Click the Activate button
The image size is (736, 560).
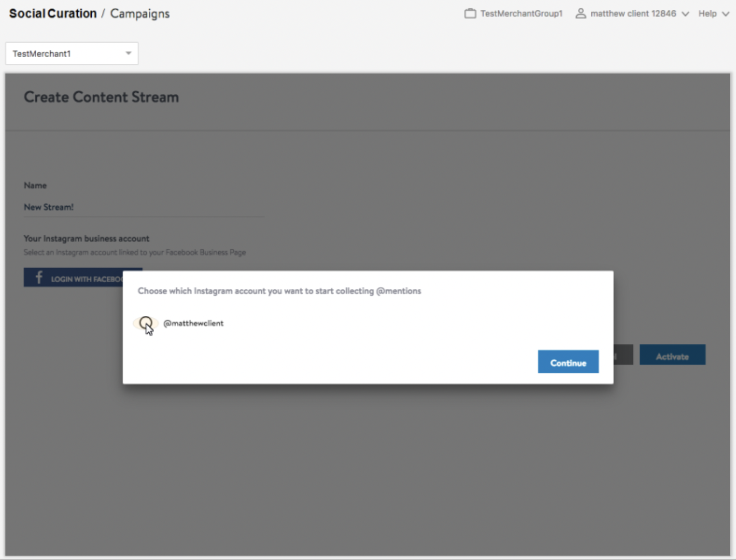point(672,356)
